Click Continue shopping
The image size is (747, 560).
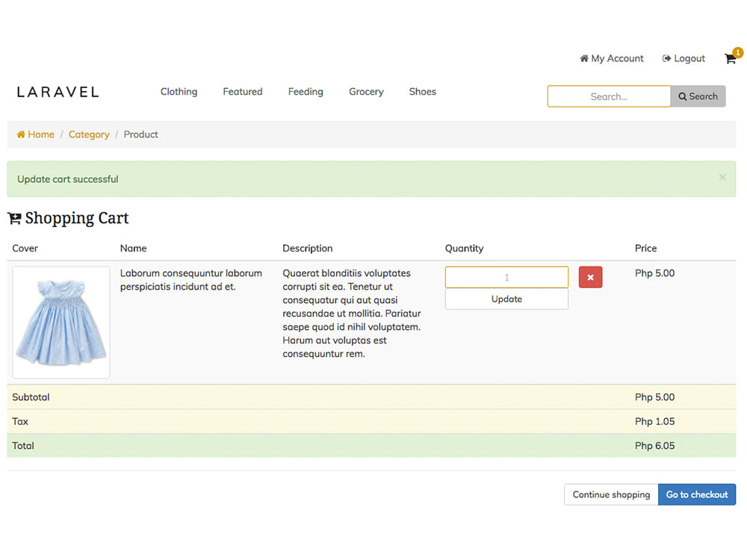[x=610, y=494]
